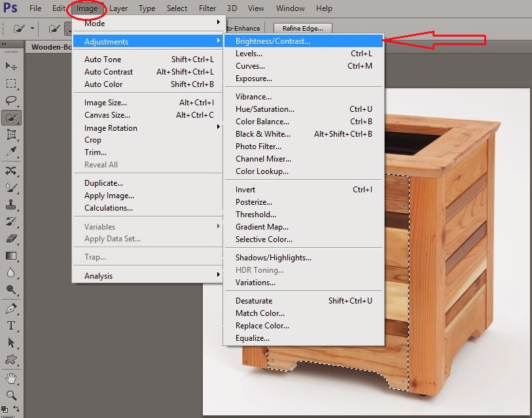Pick the Lasso tool
The height and width of the screenshot is (418, 532).
click(x=11, y=100)
